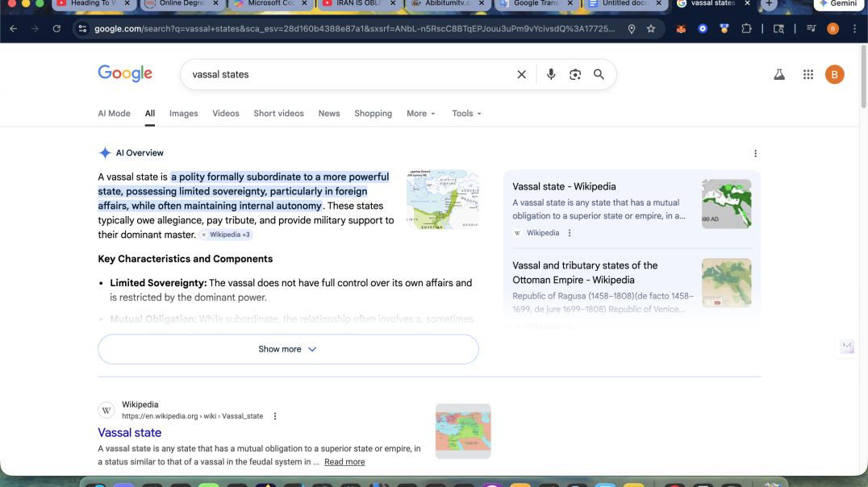Open the Google apps grid
The height and width of the screenshot is (487, 868).
(x=807, y=74)
